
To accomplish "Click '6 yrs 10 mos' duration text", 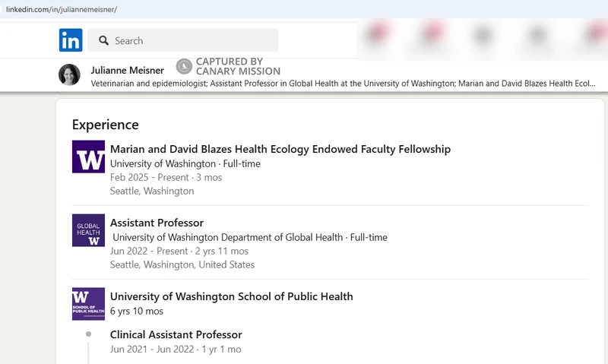I will tap(137, 311).
